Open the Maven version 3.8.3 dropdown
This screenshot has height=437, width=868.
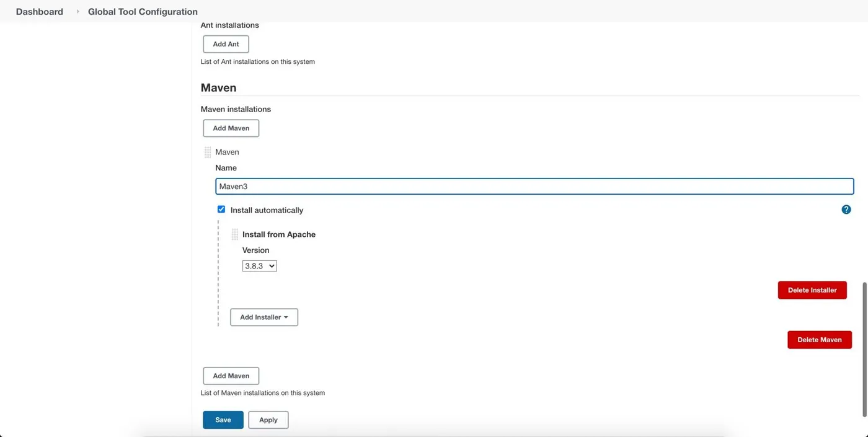pos(259,266)
